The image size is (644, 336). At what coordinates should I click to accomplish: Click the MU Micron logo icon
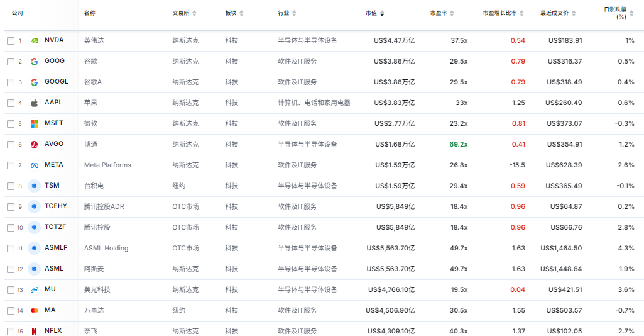click(35, 289)
